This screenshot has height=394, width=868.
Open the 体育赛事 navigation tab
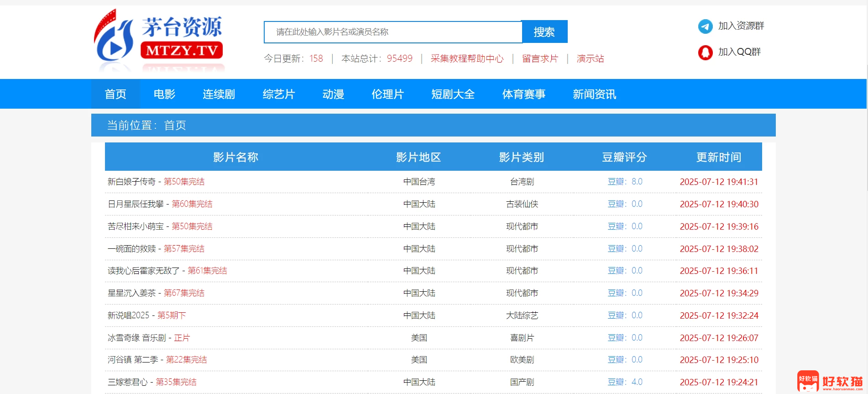coord(524,94)
